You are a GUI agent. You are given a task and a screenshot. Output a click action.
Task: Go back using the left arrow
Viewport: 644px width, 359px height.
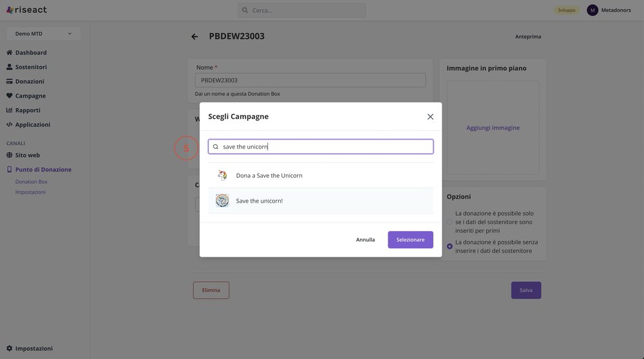pyautogui.click(x=194, y=37)
